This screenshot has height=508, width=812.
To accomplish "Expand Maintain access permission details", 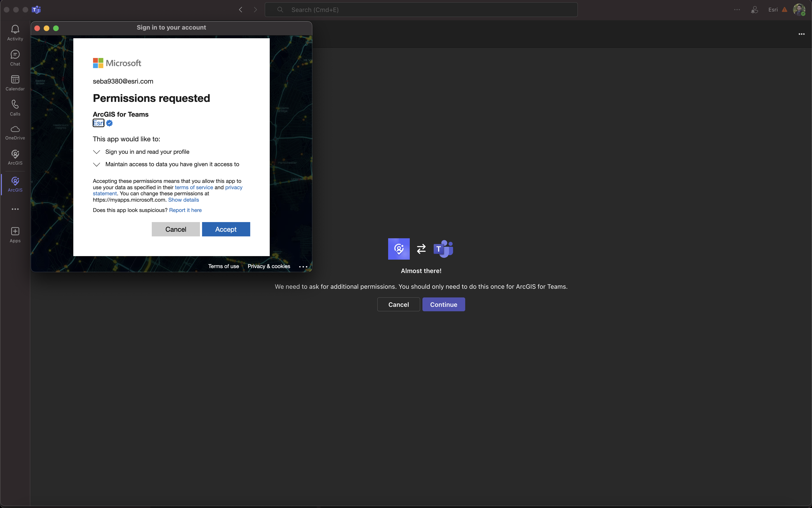I will coord(97,164).
